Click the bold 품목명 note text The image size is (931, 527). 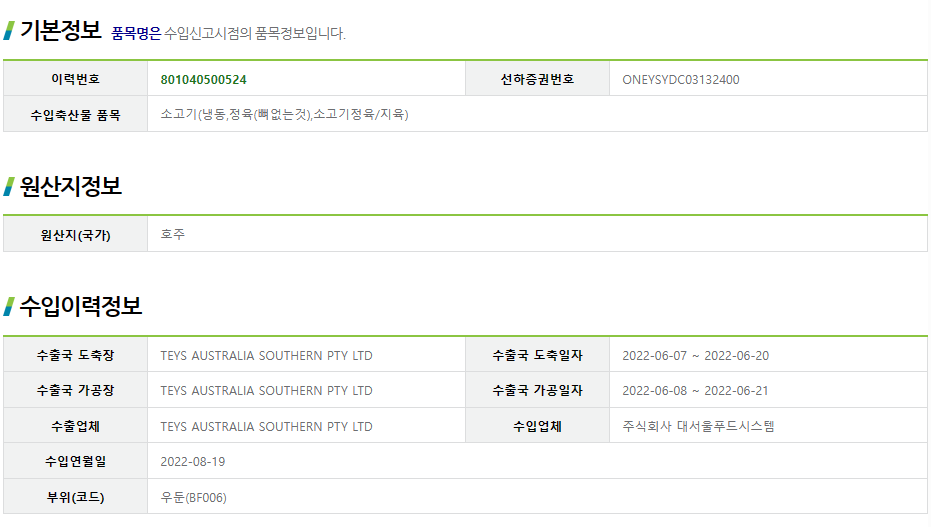click(135, 33)
